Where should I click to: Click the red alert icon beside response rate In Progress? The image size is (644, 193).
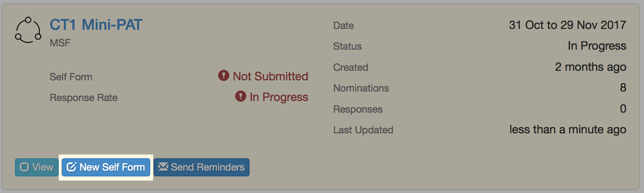point(240,96)
